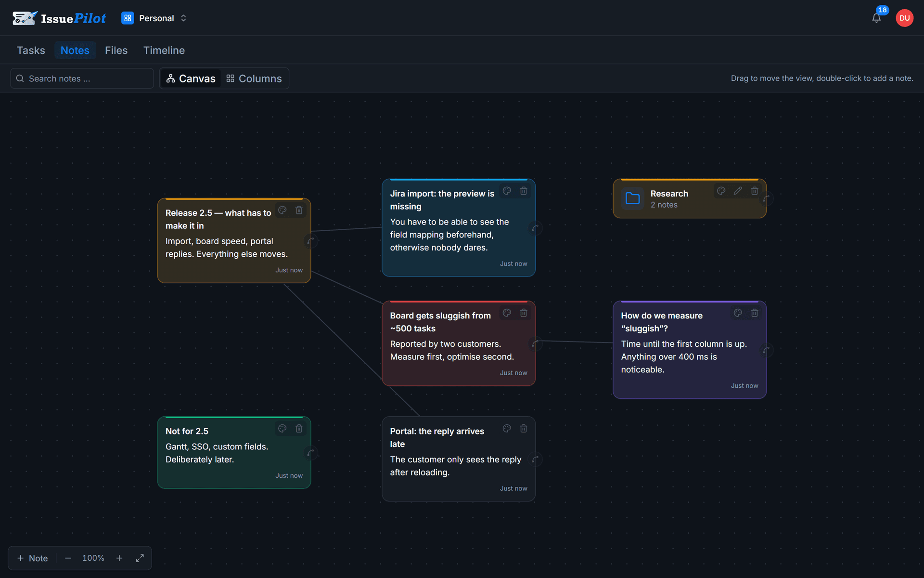Rename the Research folder with pencil icon

point(738,191)
